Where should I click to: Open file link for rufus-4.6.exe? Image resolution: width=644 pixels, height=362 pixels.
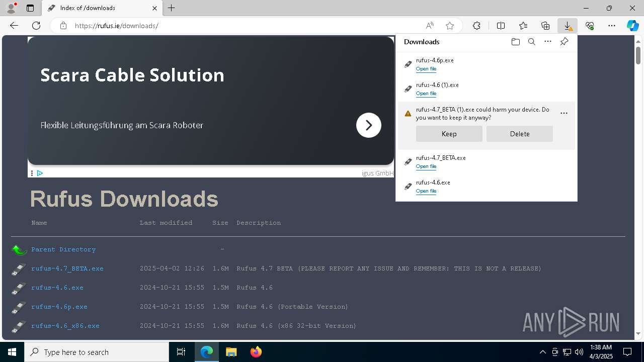pos(426,191)
